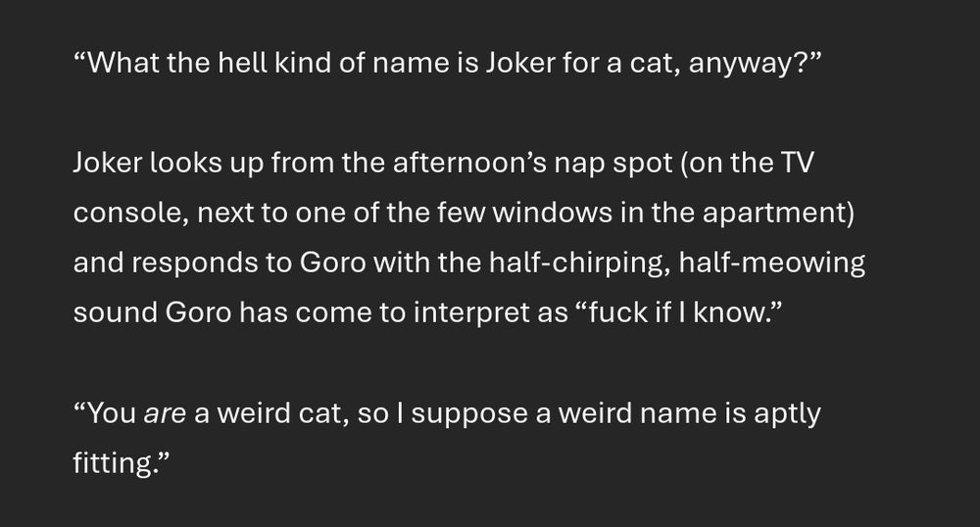Click "Goro" right after the word "sound"
Viewport: 980px width, 527px height.
coord(198,312)
